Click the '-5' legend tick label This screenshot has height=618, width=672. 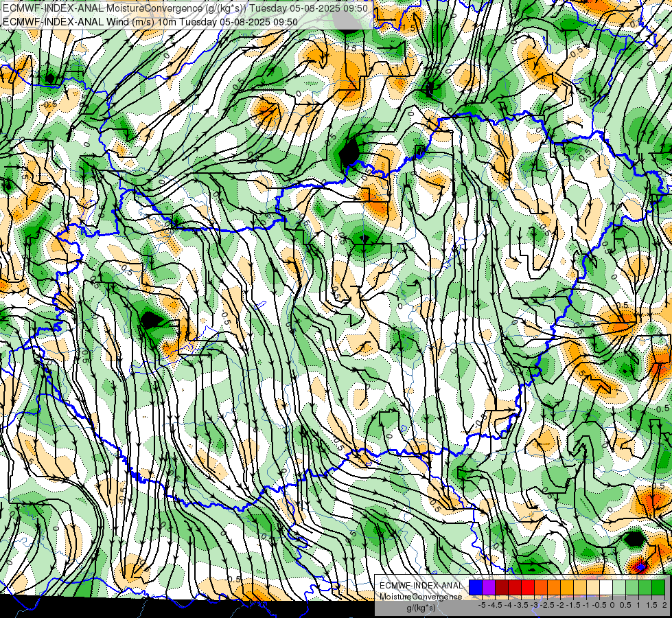482,605
